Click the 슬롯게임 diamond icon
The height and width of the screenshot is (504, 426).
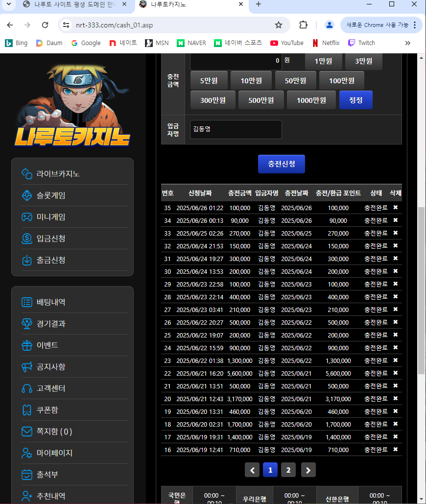click(27, 195)
